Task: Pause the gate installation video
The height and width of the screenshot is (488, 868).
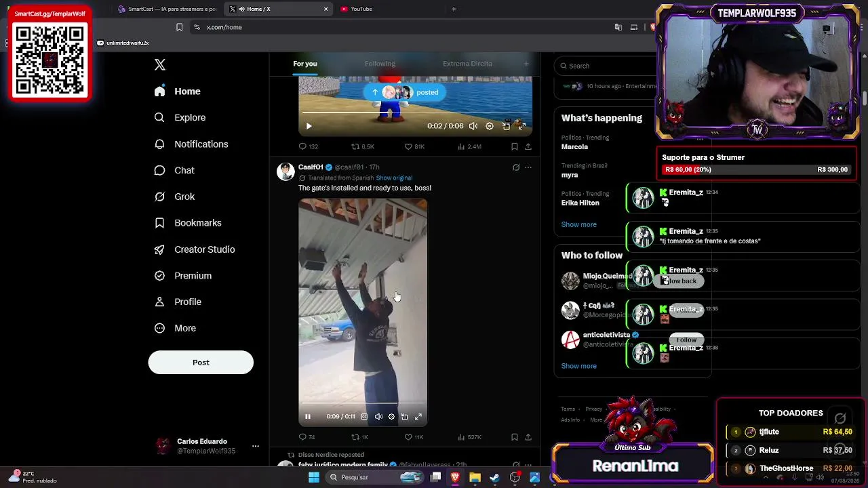Action: point(308,417)
